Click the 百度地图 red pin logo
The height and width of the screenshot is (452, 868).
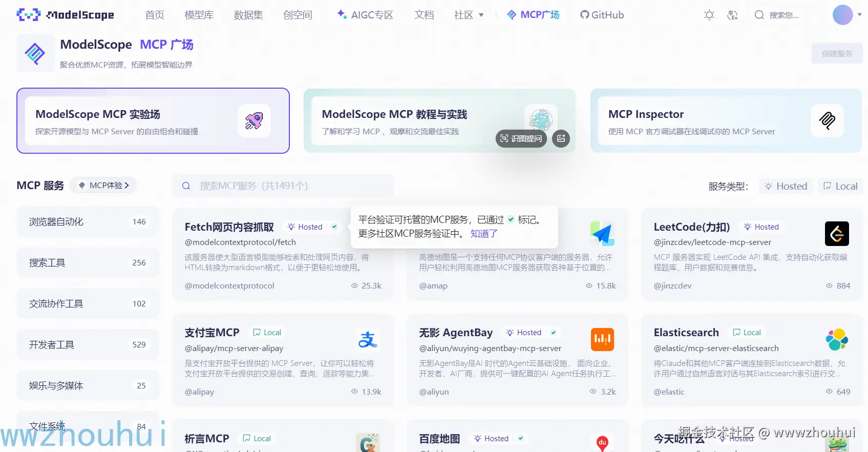tap(602, 443)
